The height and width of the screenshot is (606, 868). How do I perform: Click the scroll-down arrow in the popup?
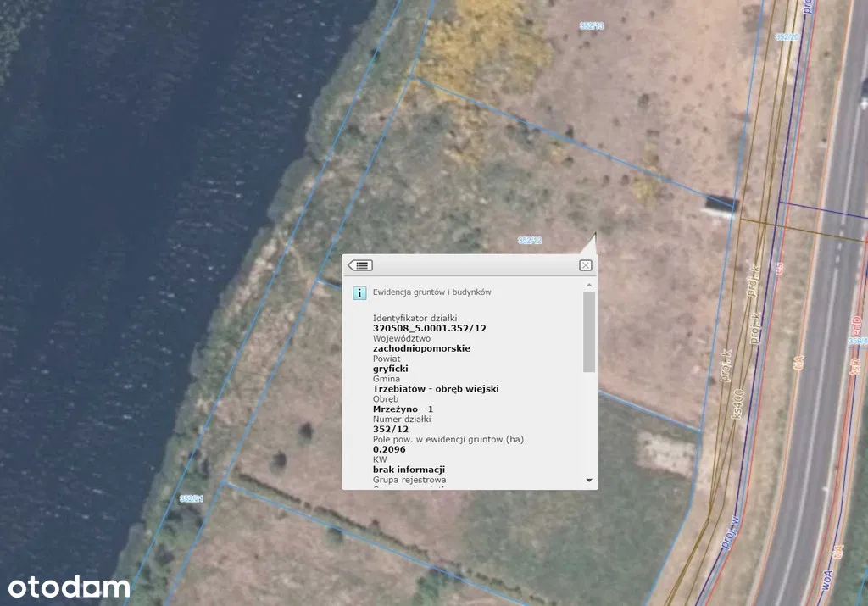pyautogui.click(x=589, y=481)
